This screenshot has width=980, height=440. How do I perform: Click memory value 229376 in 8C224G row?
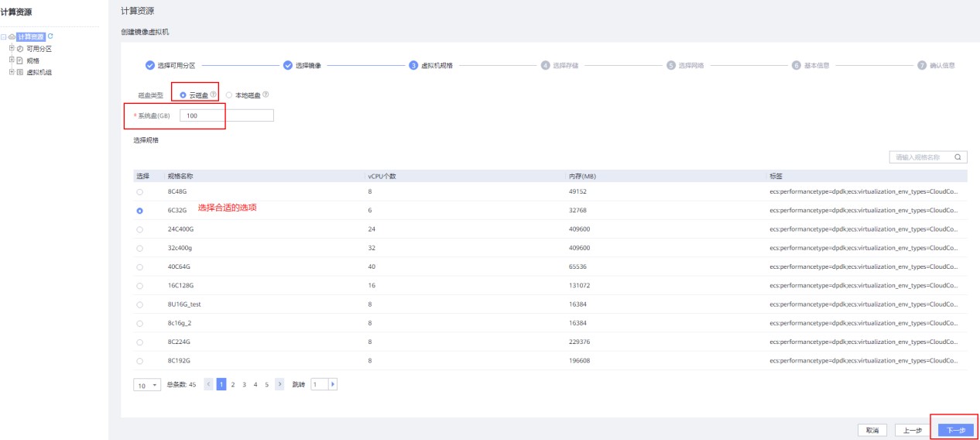(x=581, y=342)
